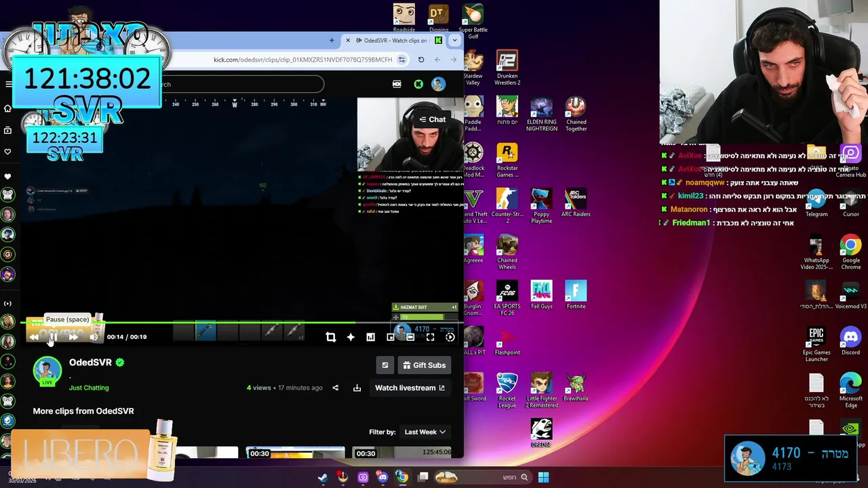Open Brawlhalla desktop shortcut

(576, 388)
